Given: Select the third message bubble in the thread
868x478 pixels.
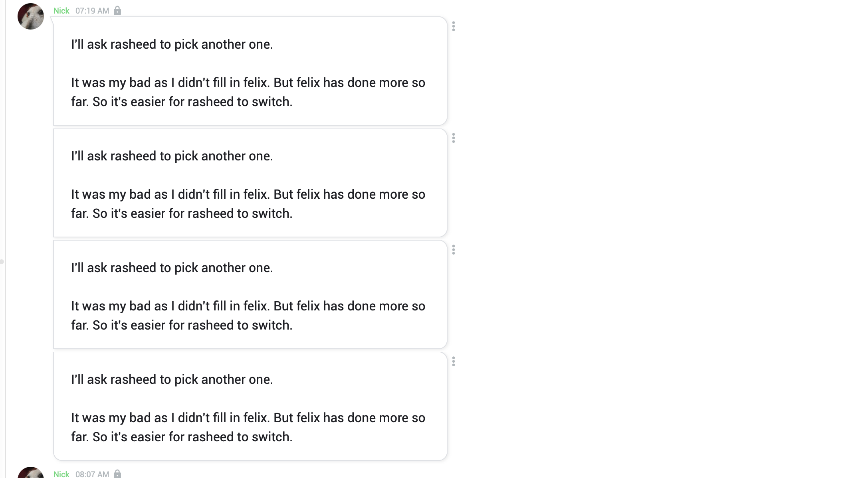Looking at the screenshot, I should (x=250, y=295).
